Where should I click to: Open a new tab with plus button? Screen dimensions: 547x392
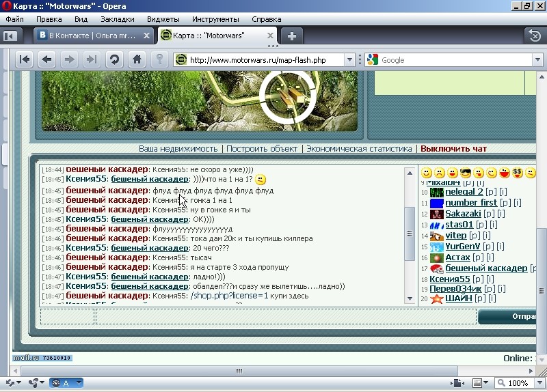292,36
